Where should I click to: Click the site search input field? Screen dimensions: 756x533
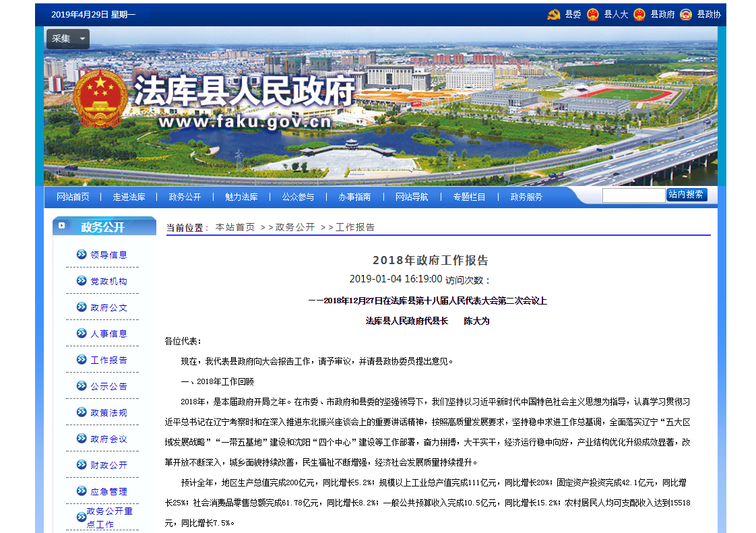pyautogui.click(x=633, y=195)
